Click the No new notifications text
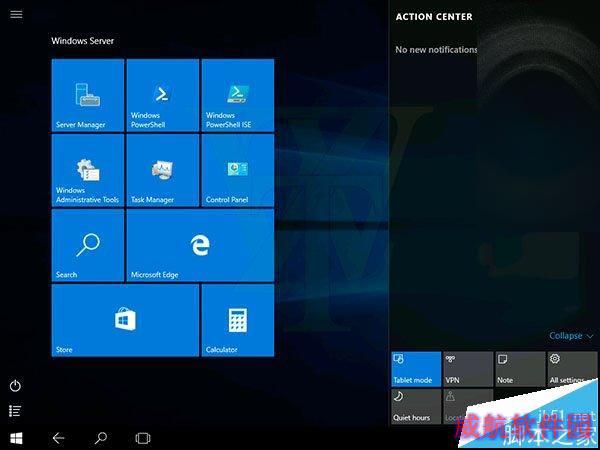600x450 pixels. click(x=436, y=50)
